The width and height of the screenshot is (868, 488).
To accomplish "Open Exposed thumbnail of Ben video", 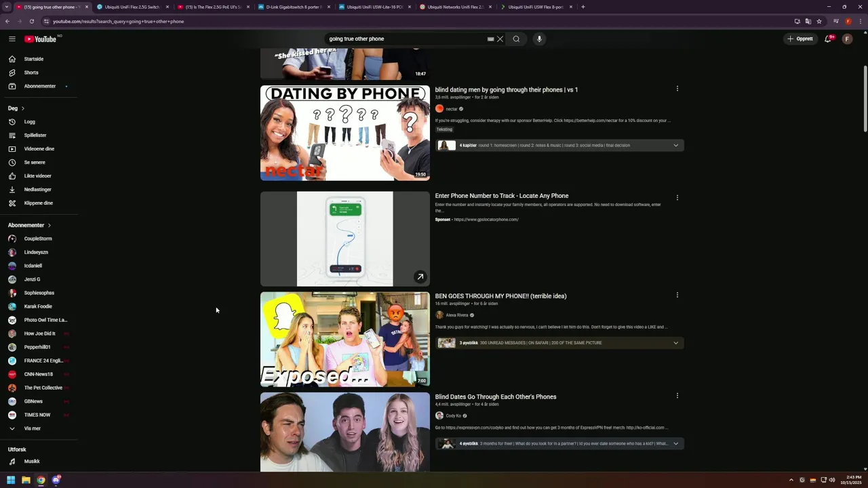I will click(345, 340).
